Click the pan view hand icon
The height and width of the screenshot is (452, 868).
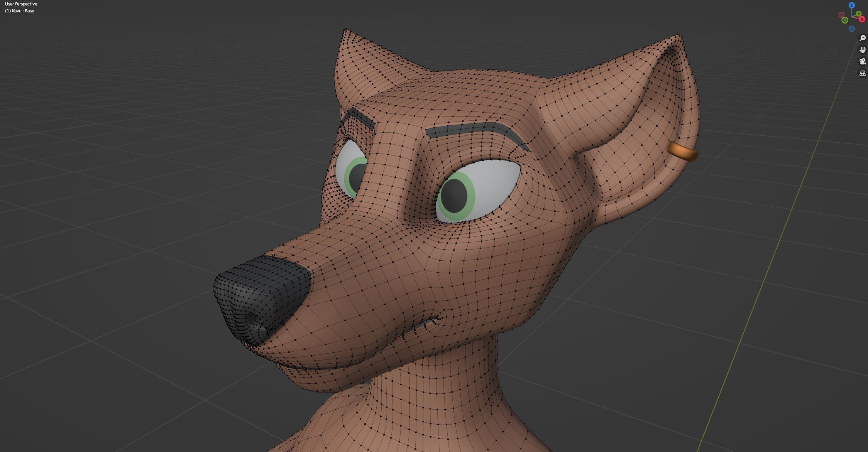pyautogui.click(x=863, y=50)
